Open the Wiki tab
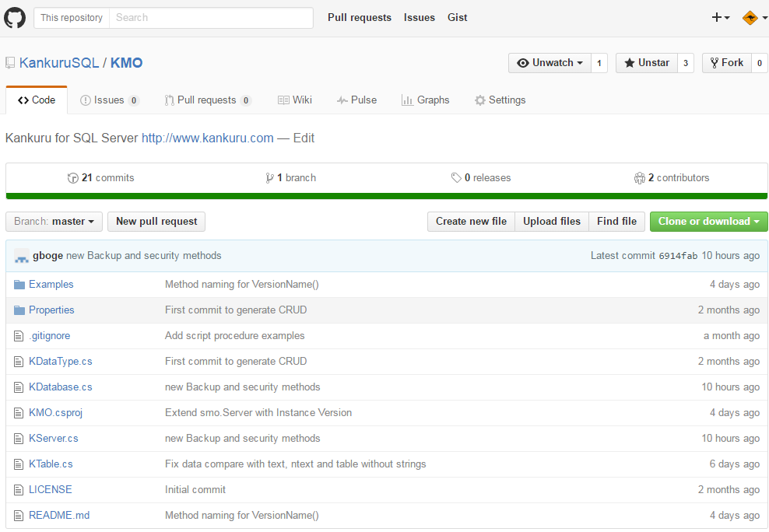This screenshot has width=769, height=532. point(295,100)
